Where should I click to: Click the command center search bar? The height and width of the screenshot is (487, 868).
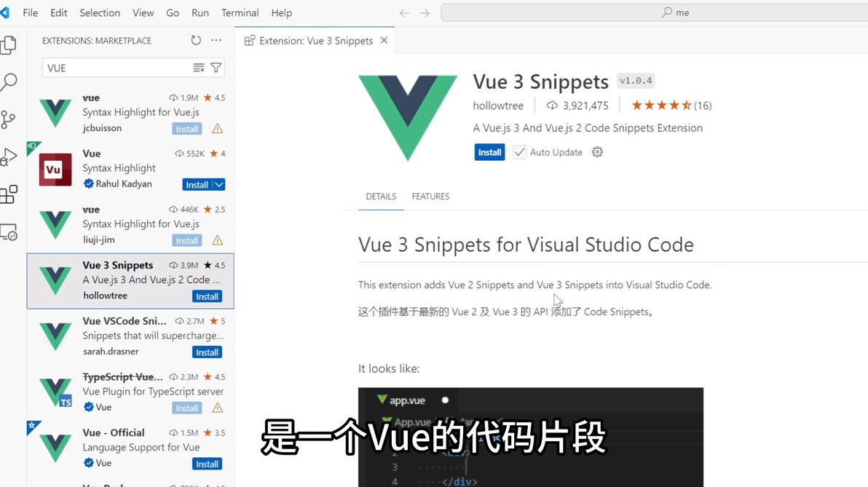click(x=655, y=12)
